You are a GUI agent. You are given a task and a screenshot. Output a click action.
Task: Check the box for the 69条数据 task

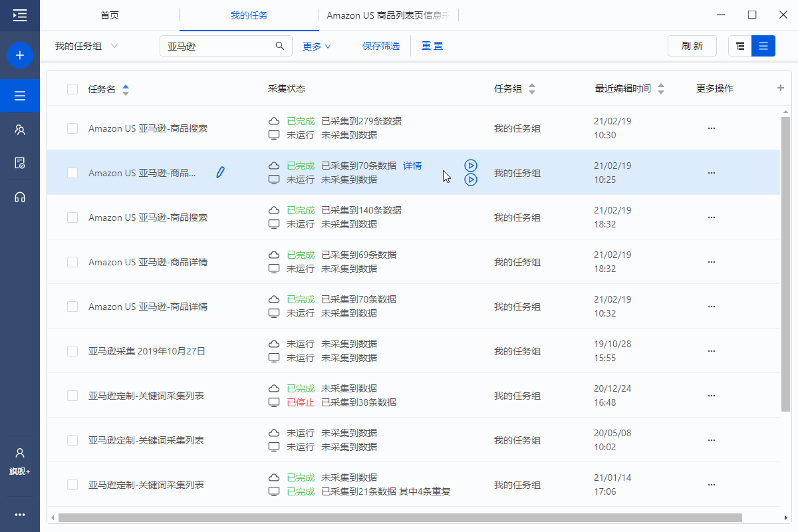pyautogui.click(x=72, y=262)
